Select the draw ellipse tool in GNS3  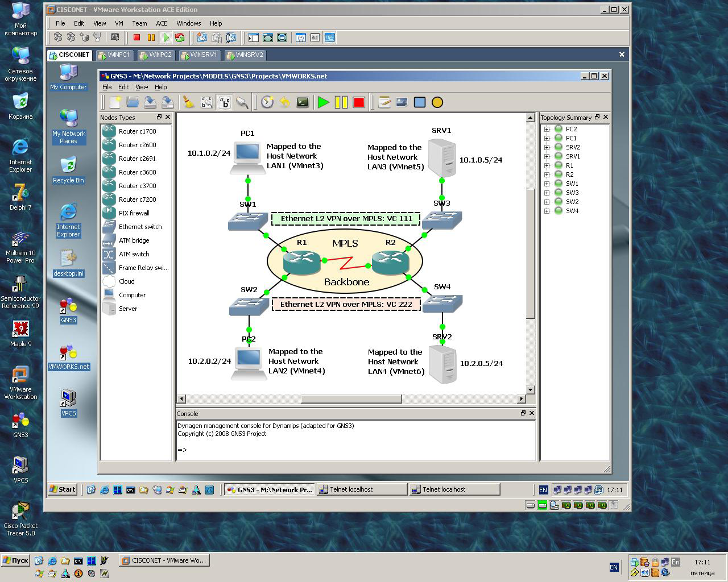click(437, 102)
